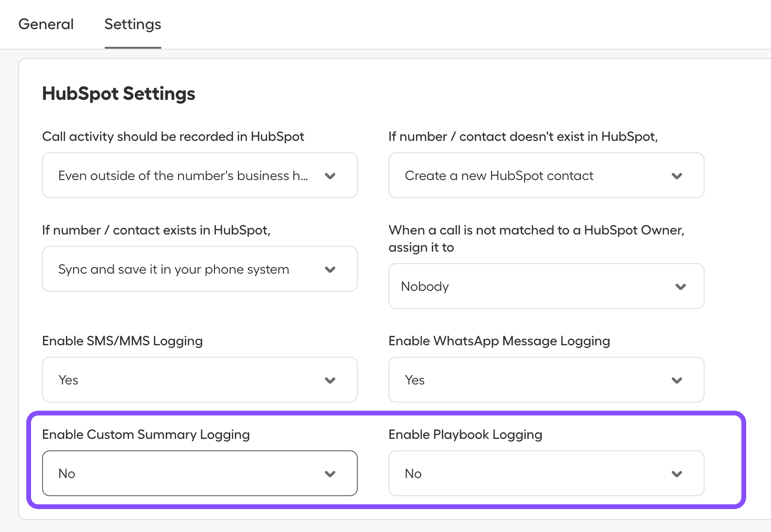Viewport: 771px width, 532px height.
Task: Click the chevron icon on the Custom Summary dropdown
Action: pos(330,474)
